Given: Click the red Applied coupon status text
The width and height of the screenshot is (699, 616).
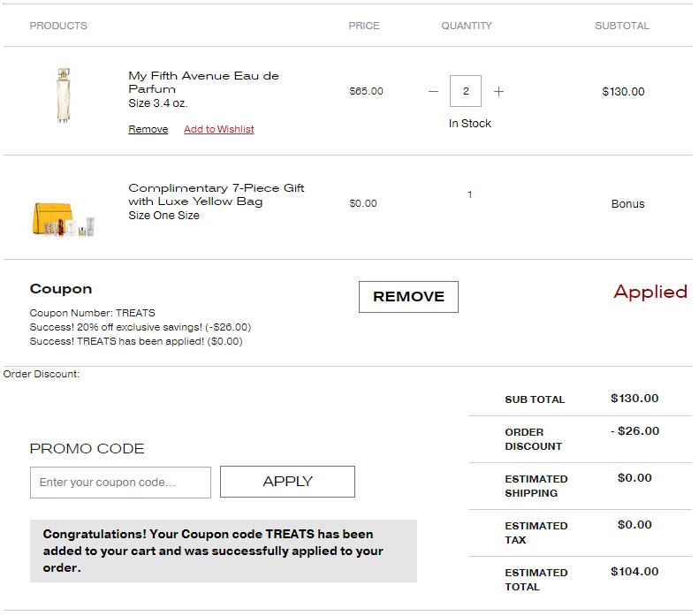Looking at the screenshot, I should (x=650, y=293).
